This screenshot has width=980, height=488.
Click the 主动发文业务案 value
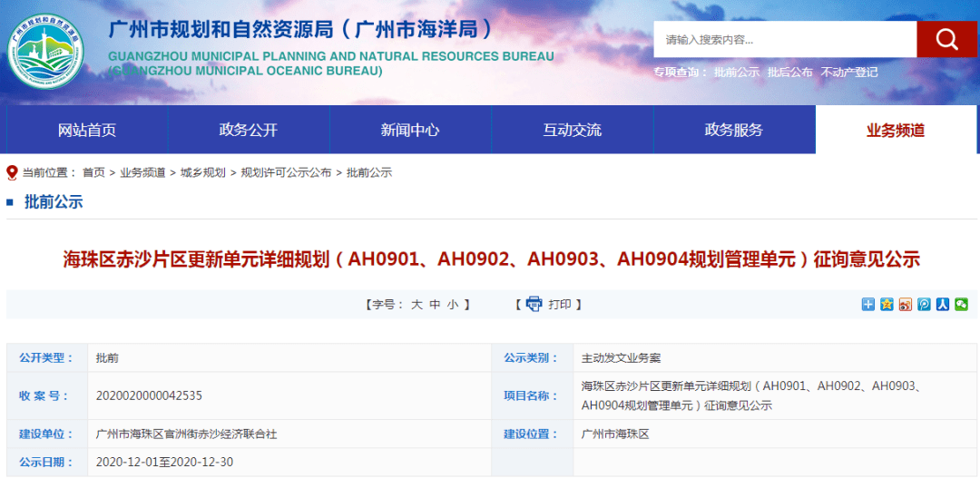point(621,358)
